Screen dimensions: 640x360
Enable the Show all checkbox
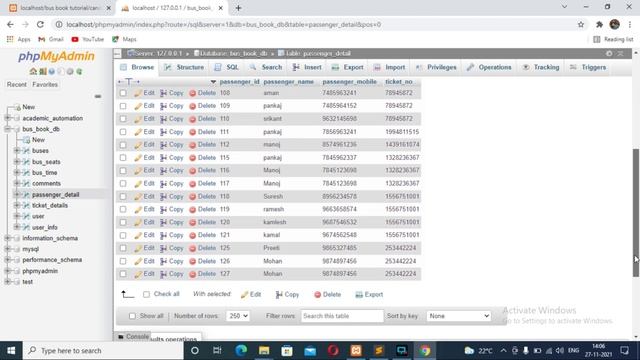pyautogui.click(x=132, y=316)
